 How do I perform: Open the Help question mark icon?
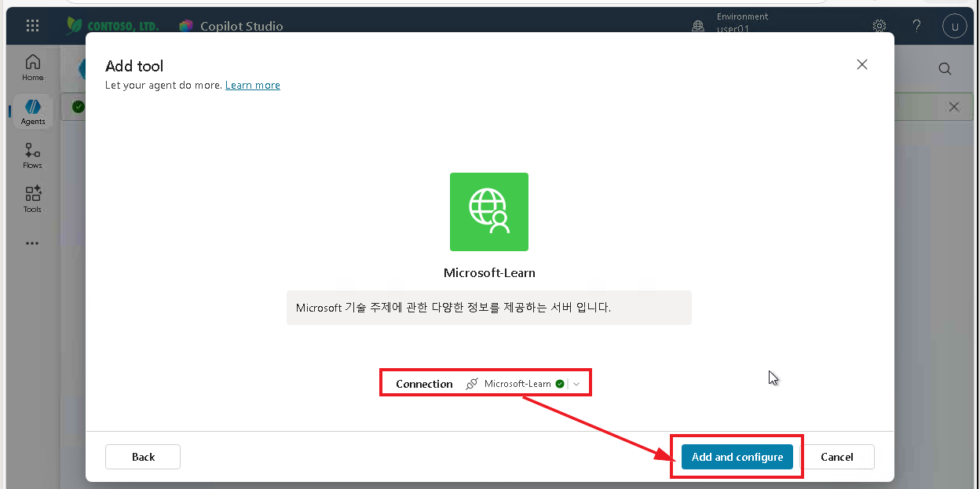pos(916,26)
